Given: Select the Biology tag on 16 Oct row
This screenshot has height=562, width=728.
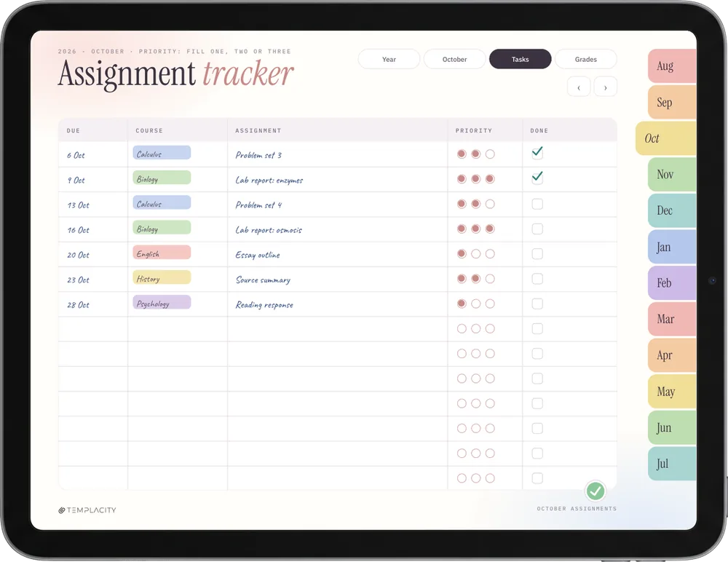Looking at the screenshot, I should coord(162,228).
